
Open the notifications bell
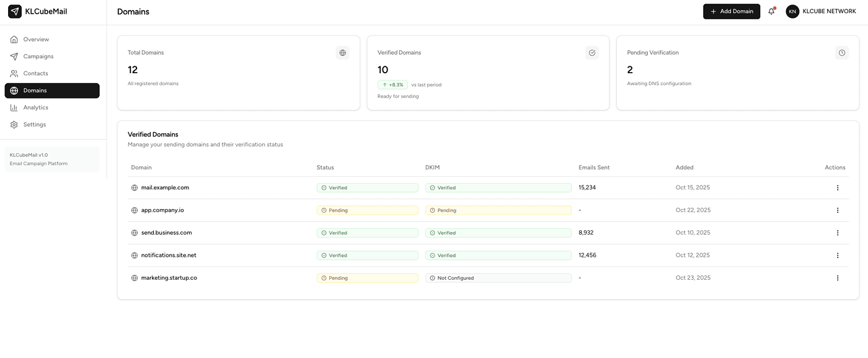[771, 11]
